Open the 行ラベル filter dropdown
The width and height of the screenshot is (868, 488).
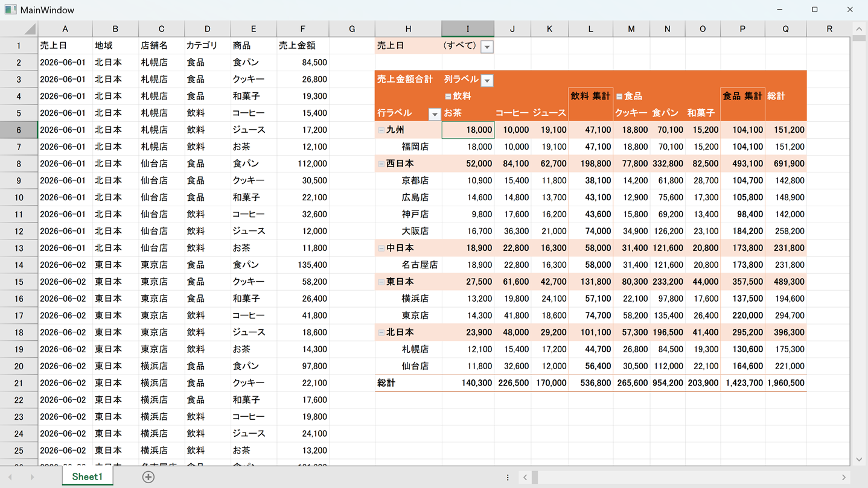pyautogui.click(x=435, y=114)
